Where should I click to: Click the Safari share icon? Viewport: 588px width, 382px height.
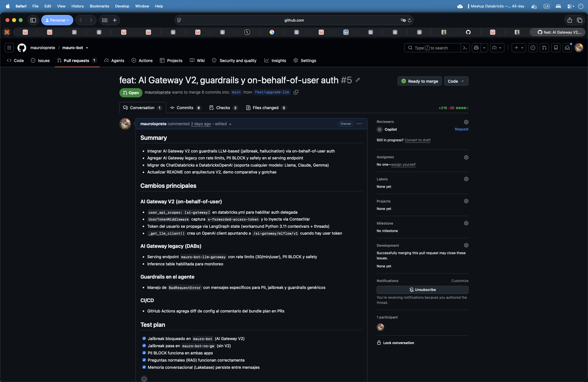[x=570, y=20]
